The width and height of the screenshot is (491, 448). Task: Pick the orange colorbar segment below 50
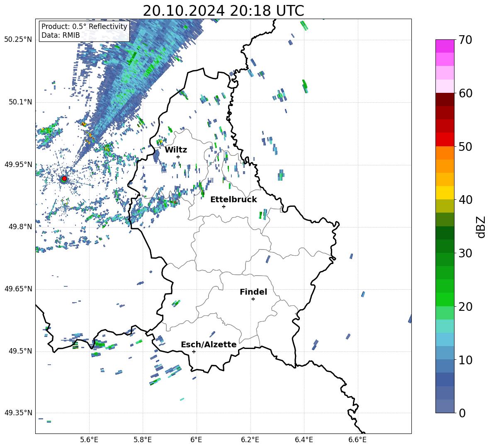445,153
